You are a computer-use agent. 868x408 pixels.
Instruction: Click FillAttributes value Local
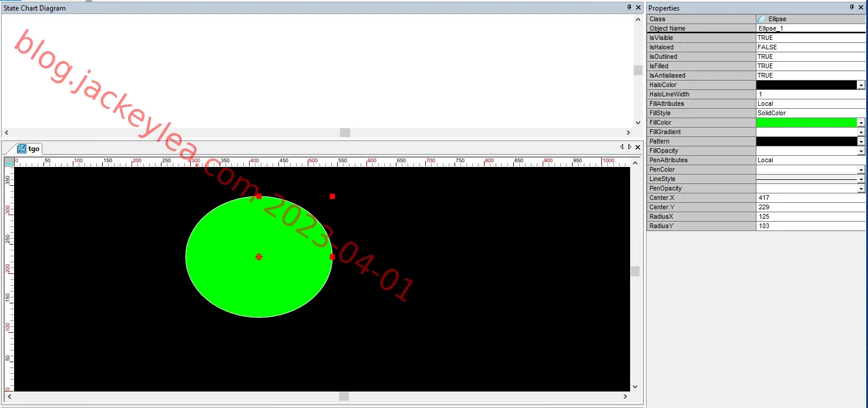(810, 103)
